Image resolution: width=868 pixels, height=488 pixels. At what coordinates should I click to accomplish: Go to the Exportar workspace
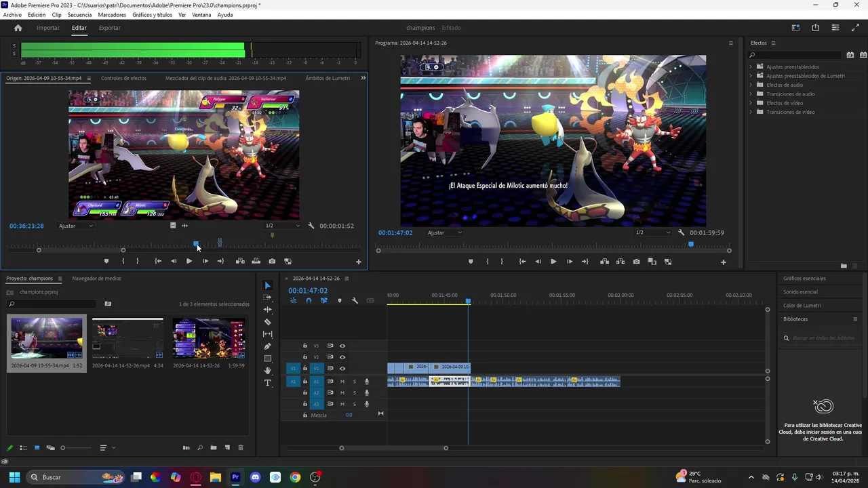click(x=109, y=28)
